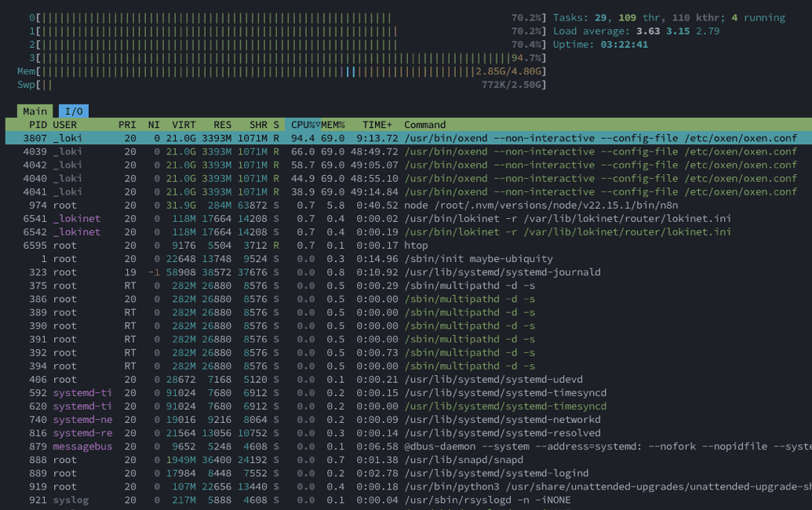This screenshot has width=812, height=510.
Task: Sort by the Command column header
Action: pos(424,125)
